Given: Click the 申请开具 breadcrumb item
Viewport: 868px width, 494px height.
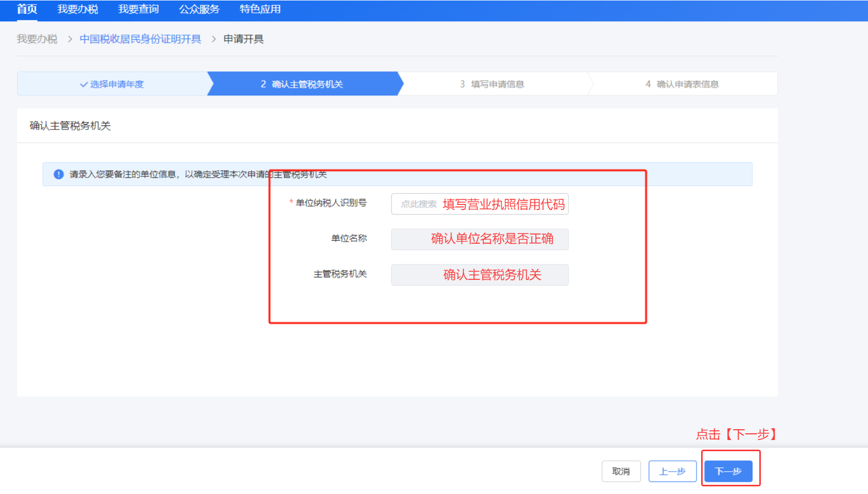Looking at the screenshot, I should click(243, 39).
